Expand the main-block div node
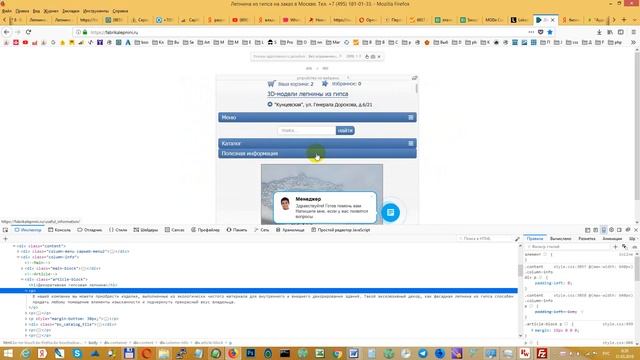Image resolution: width=640 pixels, height=360 pixels. [x=22, y=269]
